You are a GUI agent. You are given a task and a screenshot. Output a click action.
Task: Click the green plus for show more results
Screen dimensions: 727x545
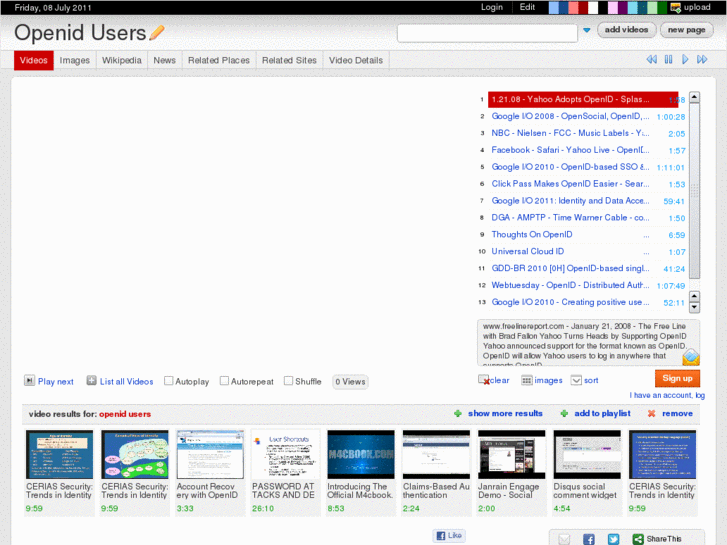click(x=458, y=413)
